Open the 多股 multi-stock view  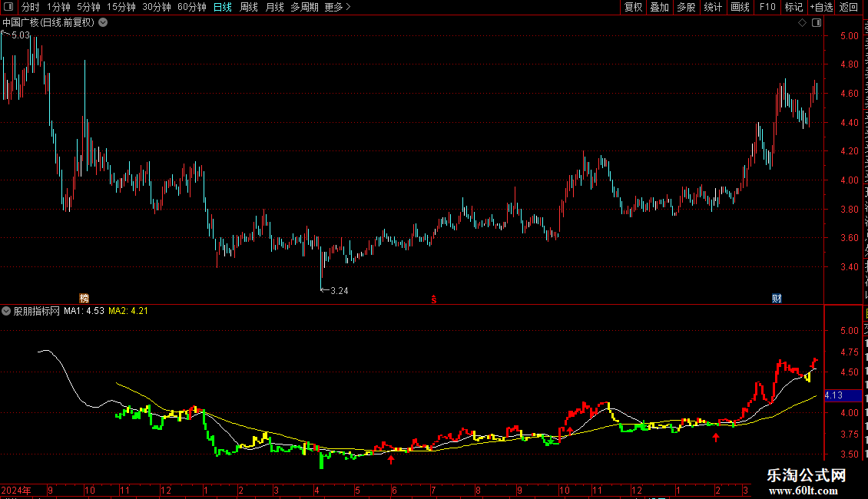pyautogui.click(x=686, y=7)
